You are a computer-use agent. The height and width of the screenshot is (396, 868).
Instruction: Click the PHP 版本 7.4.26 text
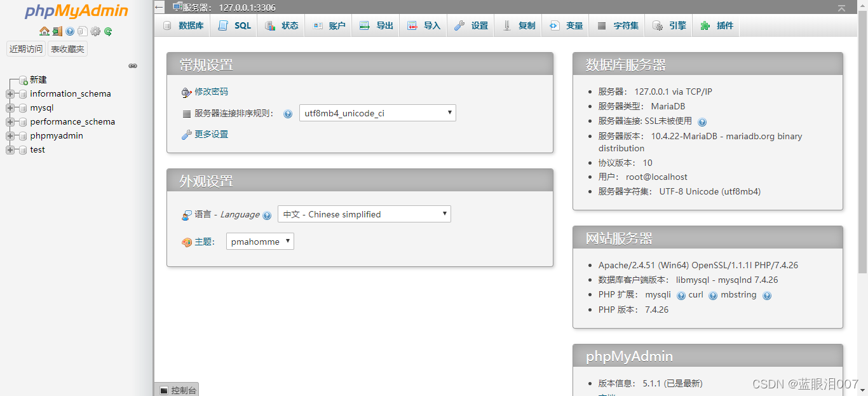(634, 310)
